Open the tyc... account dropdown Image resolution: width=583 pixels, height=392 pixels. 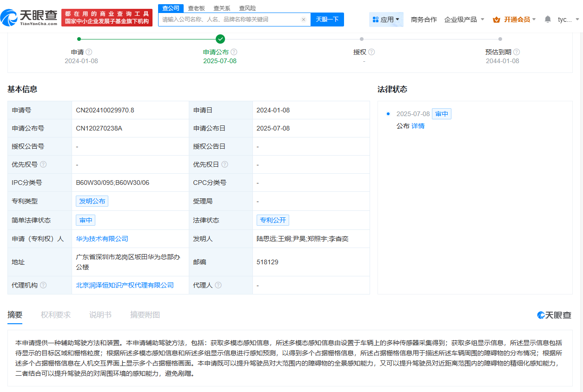[x=569, y=20]
